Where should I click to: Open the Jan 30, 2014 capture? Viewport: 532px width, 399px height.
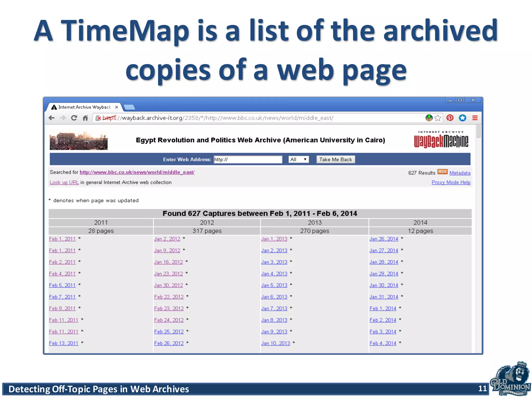(384, 285)
